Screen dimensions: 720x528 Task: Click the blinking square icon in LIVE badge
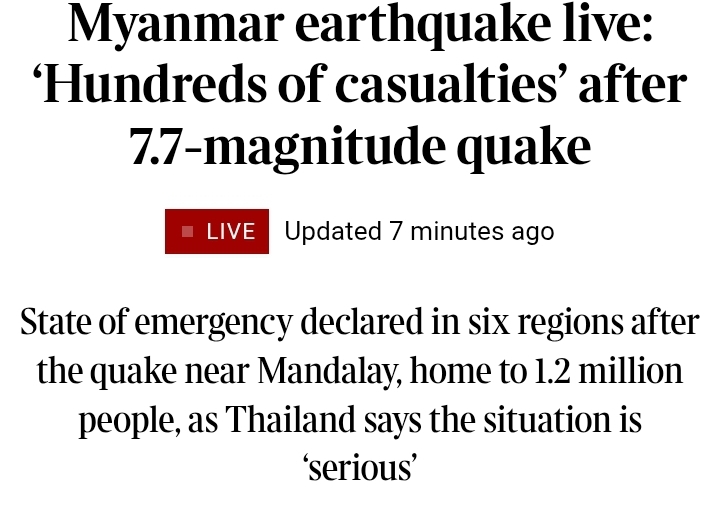click(187, 231)
